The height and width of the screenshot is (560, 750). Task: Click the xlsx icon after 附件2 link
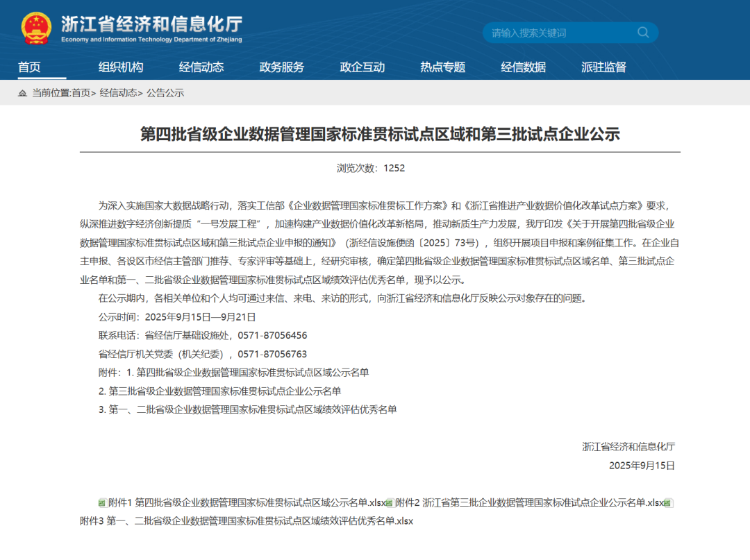point(669,503)
